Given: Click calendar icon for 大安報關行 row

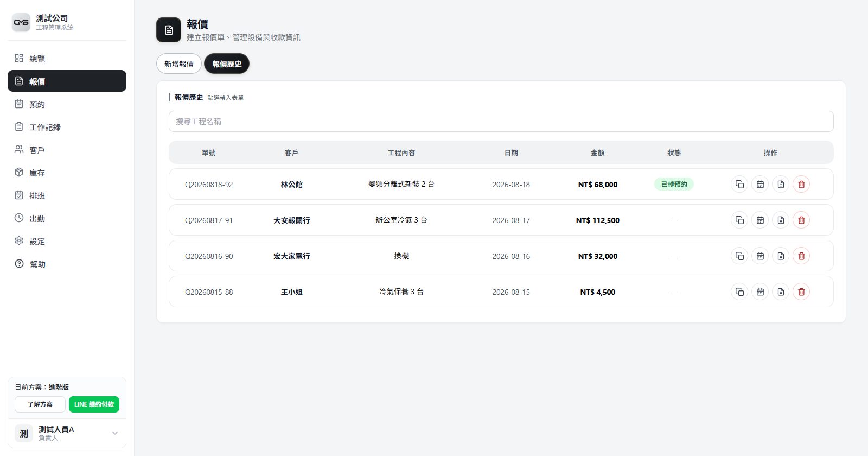Looking at the screenshot, I should [760, 220].
